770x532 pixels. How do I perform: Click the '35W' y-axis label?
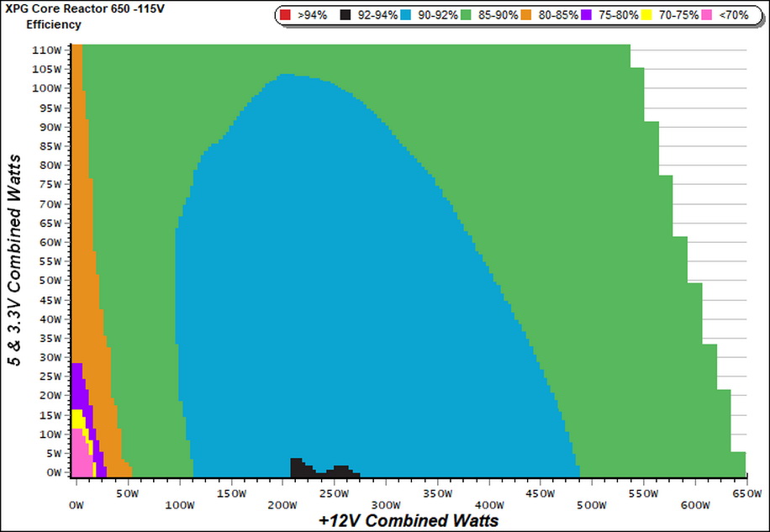point(50,338)
